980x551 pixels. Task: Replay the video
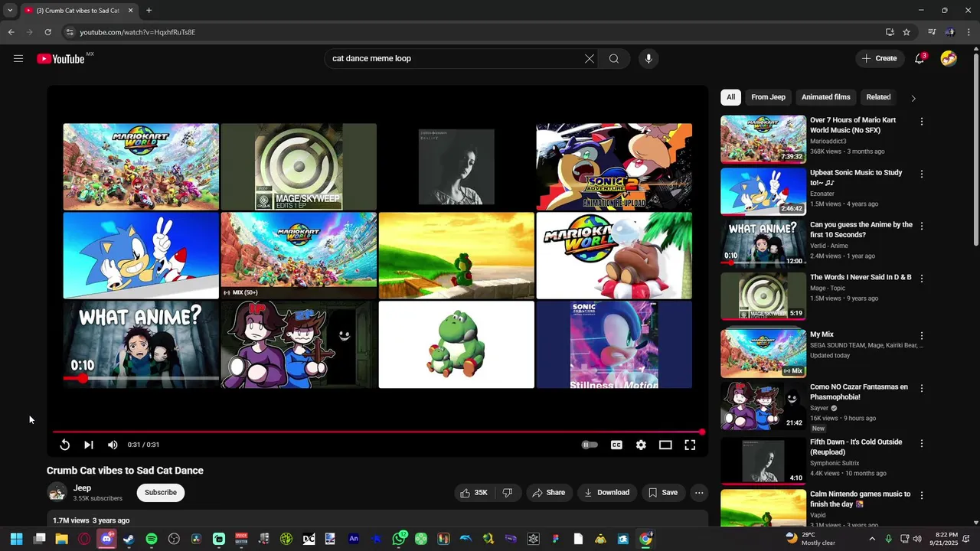tap(65, 445)
